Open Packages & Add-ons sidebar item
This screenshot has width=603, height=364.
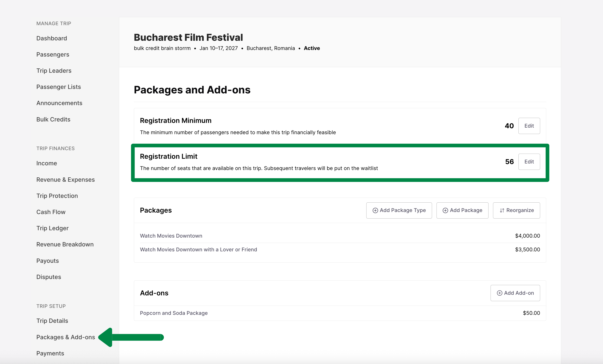tap(66, 337)
